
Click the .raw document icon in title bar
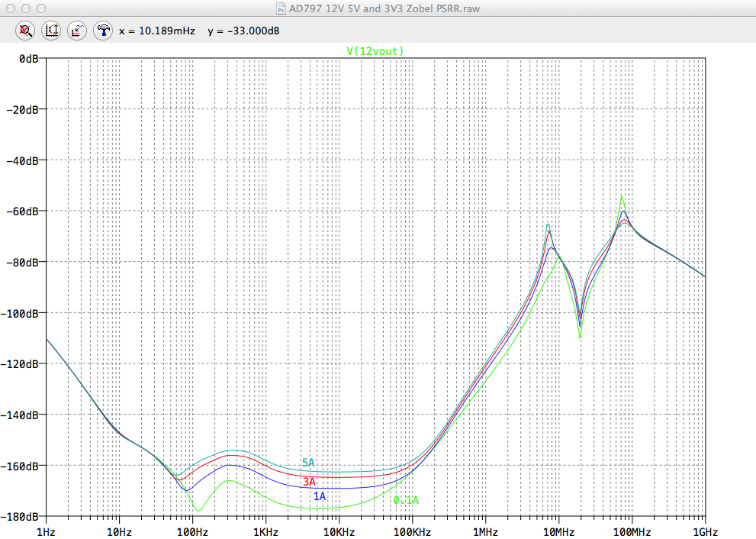[x=281, y=8]
